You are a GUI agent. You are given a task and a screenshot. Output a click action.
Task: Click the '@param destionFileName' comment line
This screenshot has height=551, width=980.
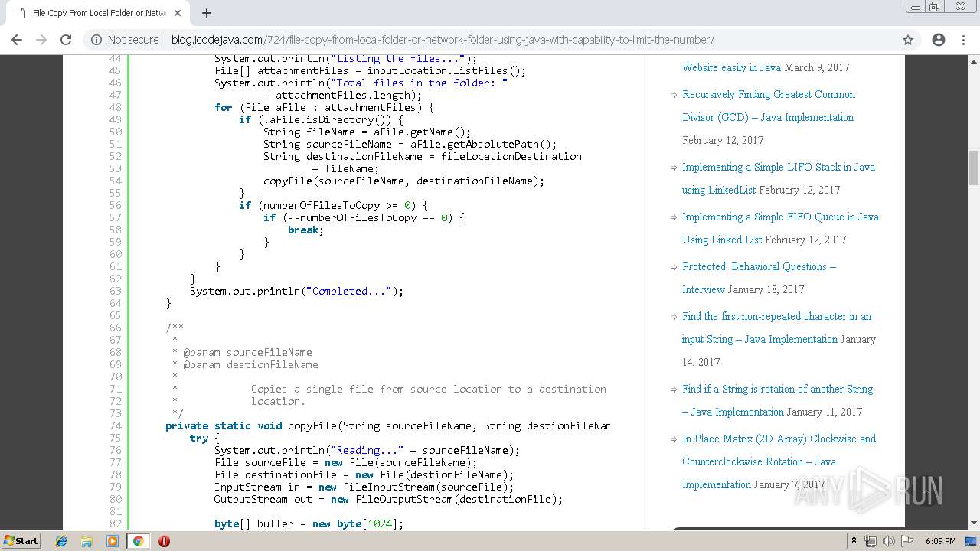245,364
